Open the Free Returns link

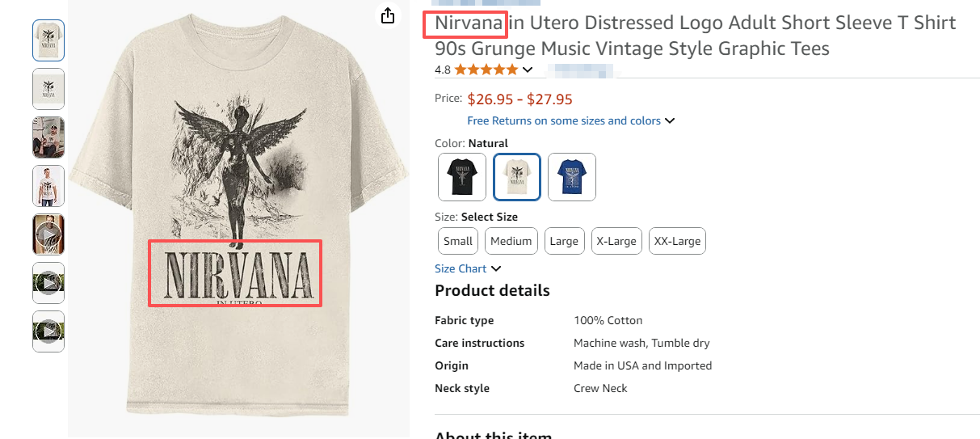point(564,121)
